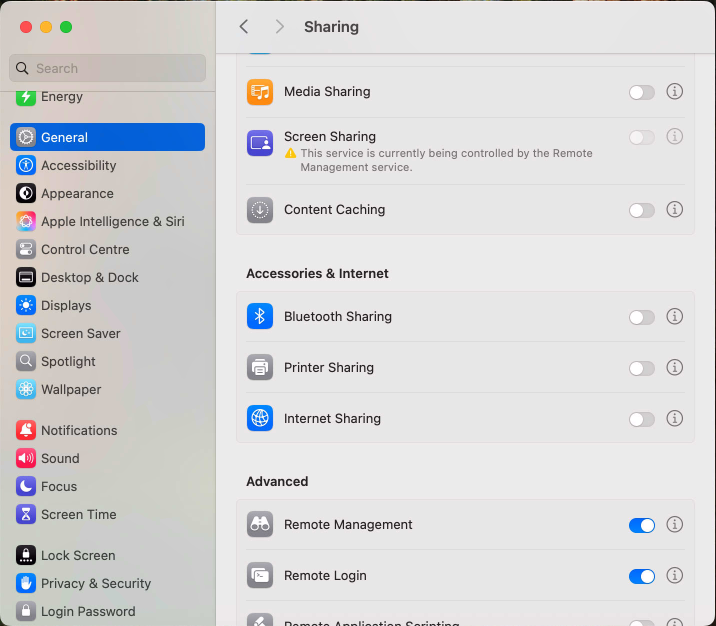
Task: Turn on Printer Sharing switch
Action: (642, 368)
